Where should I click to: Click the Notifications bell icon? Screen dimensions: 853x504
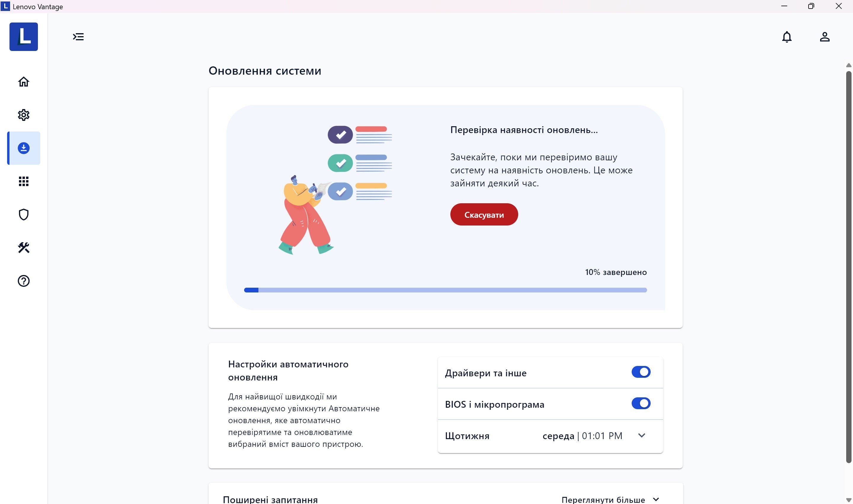click(x=787, y=37)
